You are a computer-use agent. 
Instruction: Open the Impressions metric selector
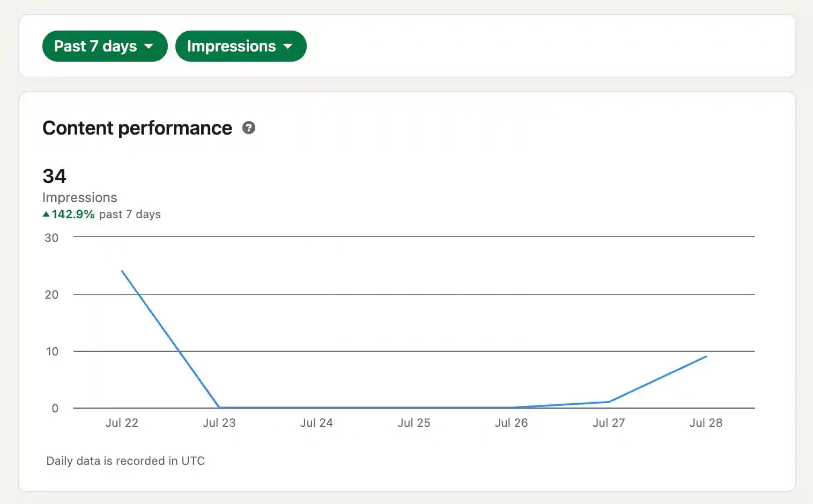[241, 46]
